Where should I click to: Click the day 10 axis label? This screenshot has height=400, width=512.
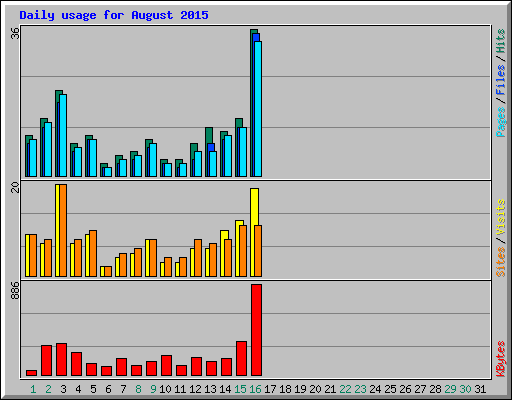165,389
